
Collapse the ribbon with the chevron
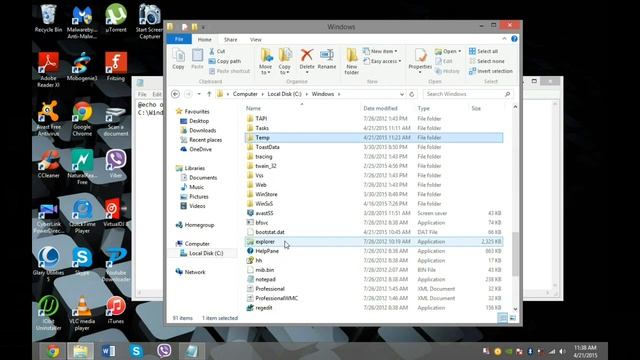[504, 39]
